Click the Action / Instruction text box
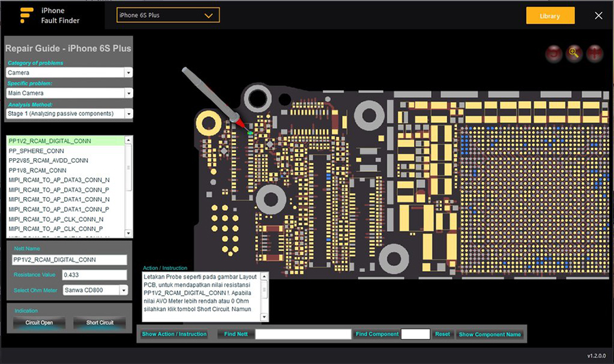The image size is (614, 364). coord(201,297)
